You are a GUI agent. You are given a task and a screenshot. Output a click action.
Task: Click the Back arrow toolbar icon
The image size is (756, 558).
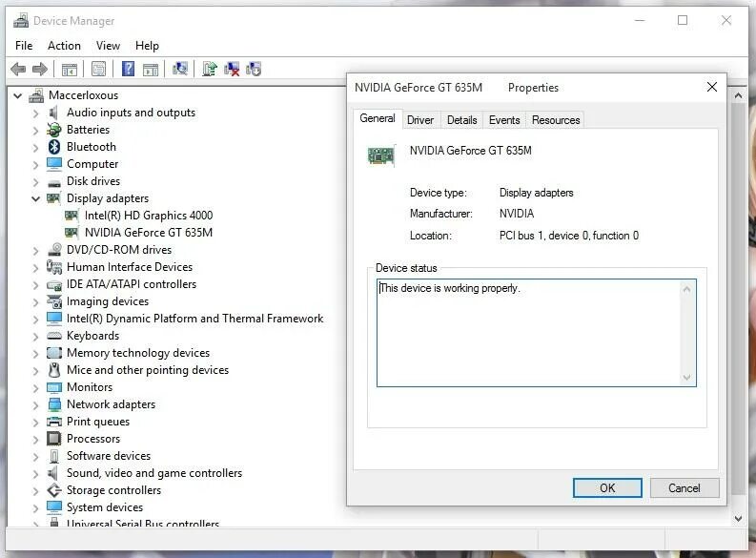[x=18, y=70]
